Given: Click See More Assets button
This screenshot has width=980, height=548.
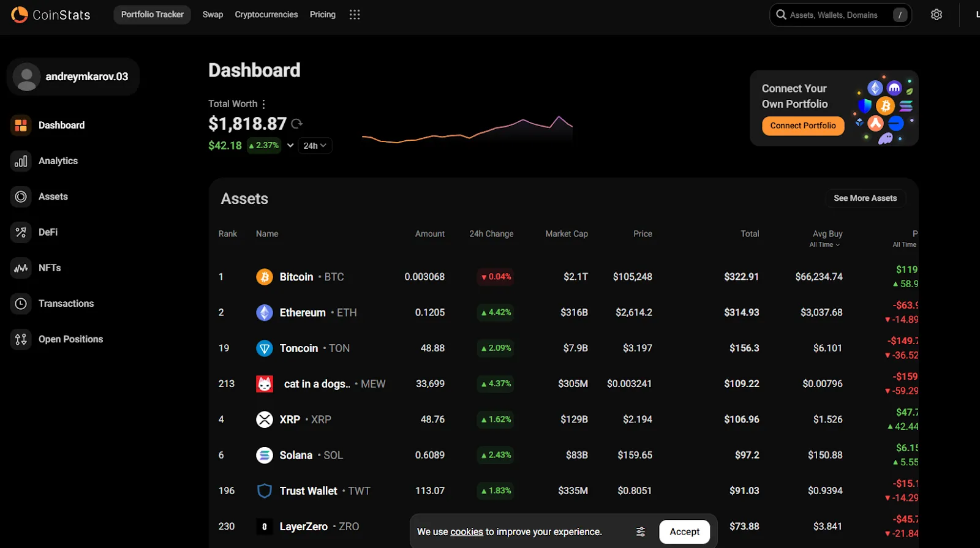Looking at the screenshot, I should (x=865, y=198).
